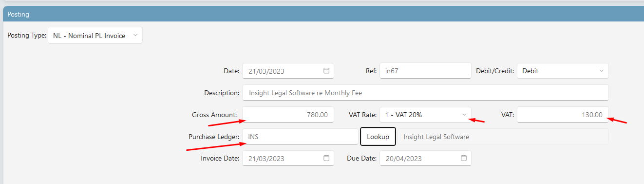Click the Insight Legal Software name field
This screenshot has width=644, height=184.
503,137
